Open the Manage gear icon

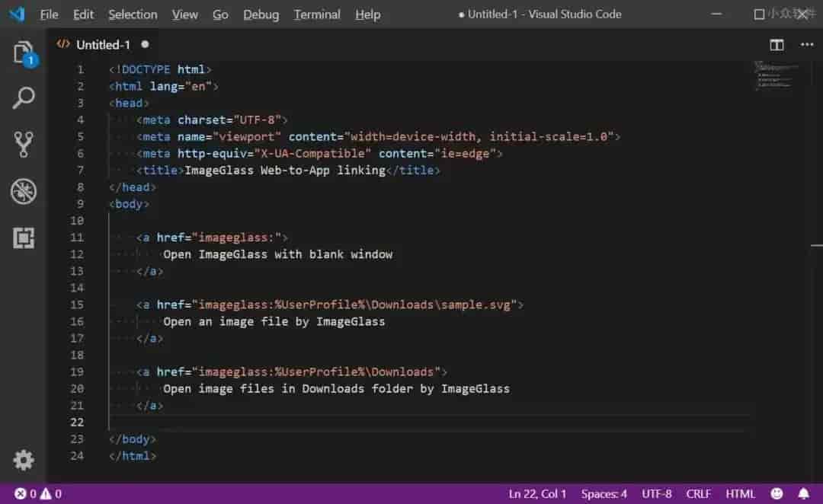[24, 460]
